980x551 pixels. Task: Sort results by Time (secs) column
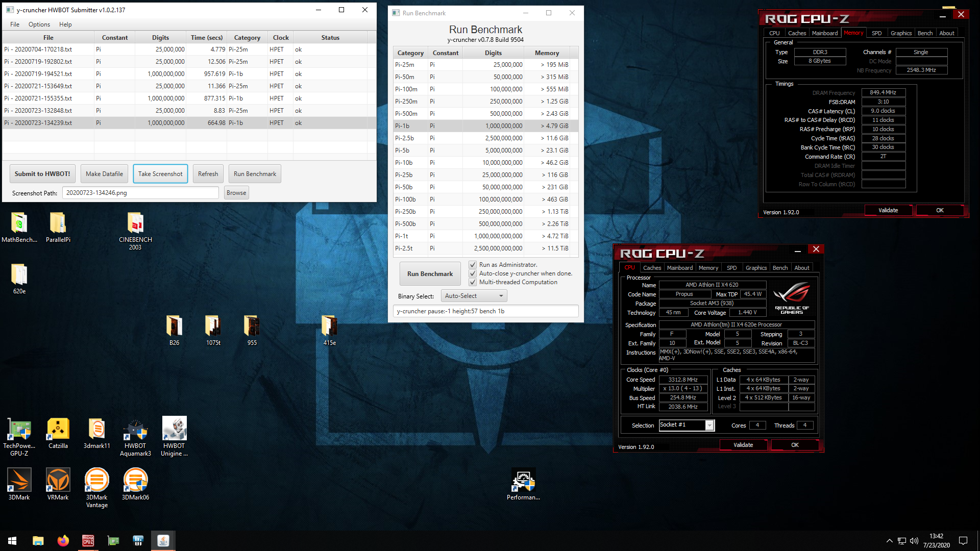207,38
